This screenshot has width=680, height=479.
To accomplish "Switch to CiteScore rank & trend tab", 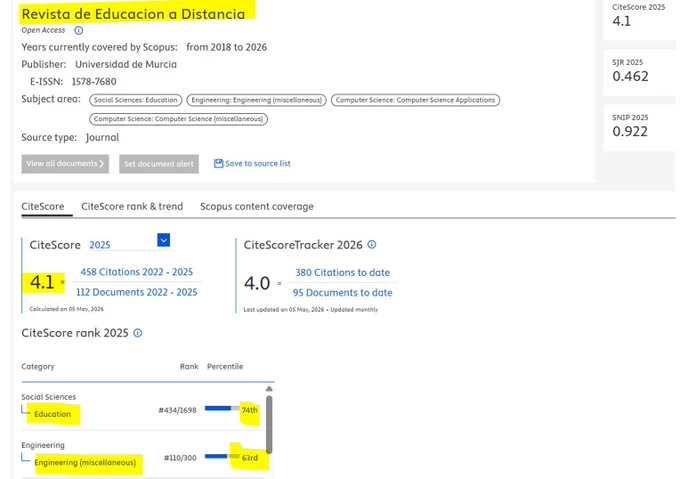I will (x=132, y=206).
